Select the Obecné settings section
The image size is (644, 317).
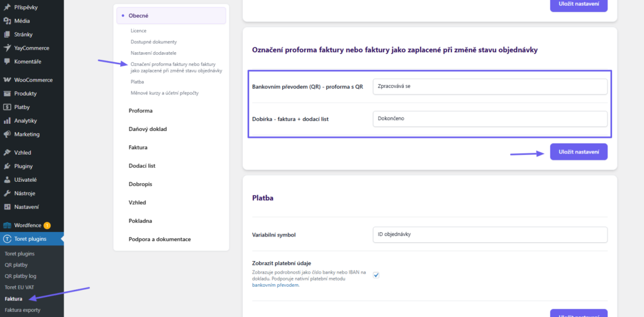coord(171,16)
